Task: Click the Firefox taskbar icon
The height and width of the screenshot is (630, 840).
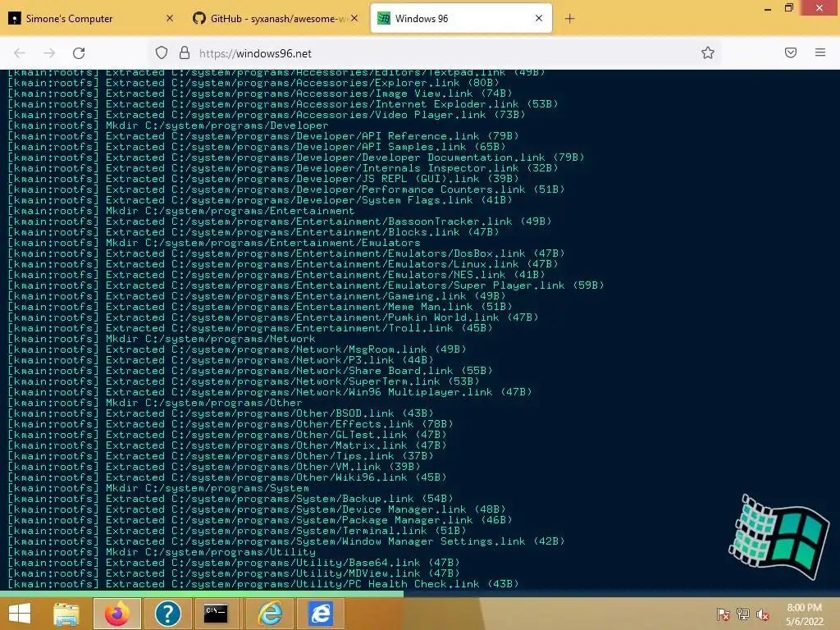Action: point(117,614)
